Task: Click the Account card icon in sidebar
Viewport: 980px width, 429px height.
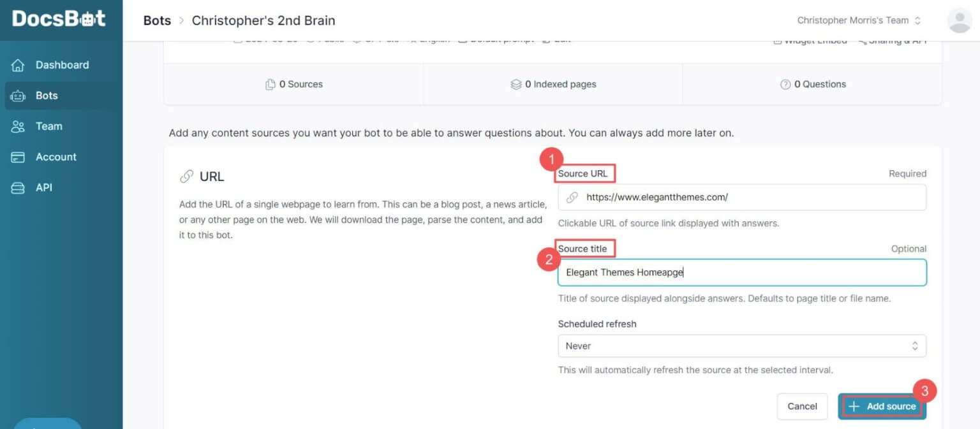Action: (18, 157)
